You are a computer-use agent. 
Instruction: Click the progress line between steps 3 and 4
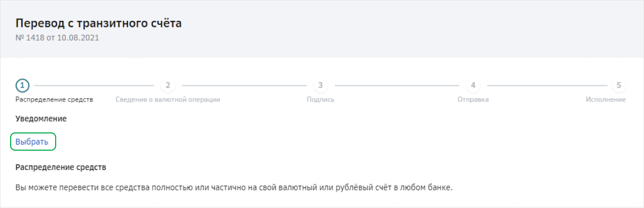click(396, 85)
